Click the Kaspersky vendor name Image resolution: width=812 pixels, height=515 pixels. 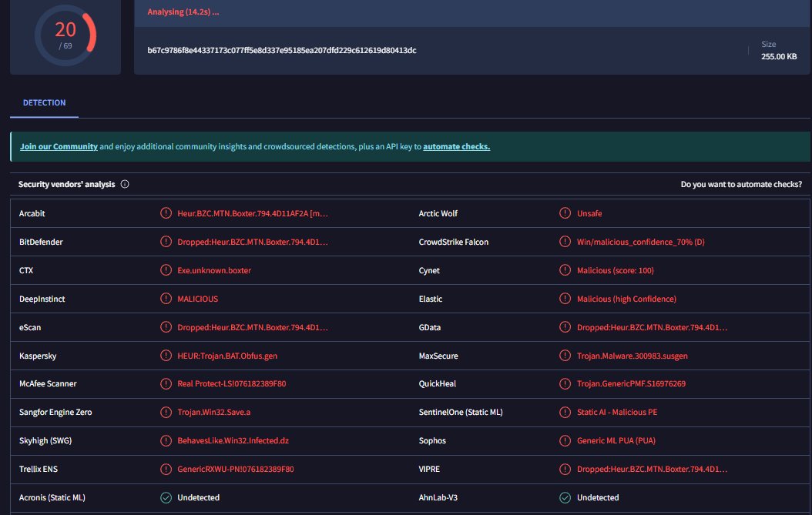(38, 356)
